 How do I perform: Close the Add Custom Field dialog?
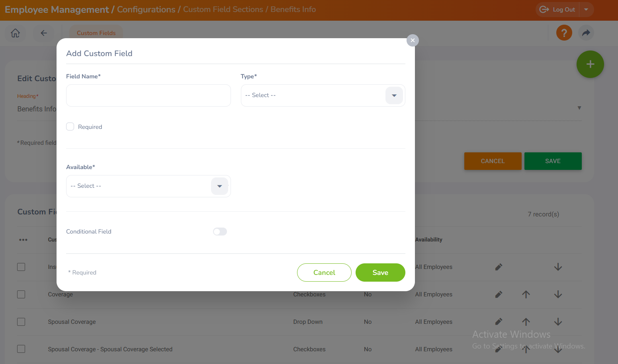pyautogui.click(x=413, y=40)
